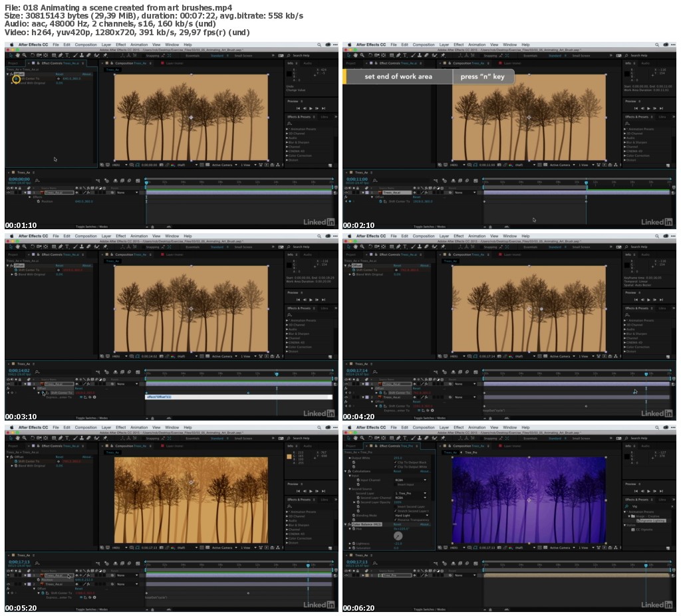Open Active Camera dropdown in 00:01:10 viewer

pyautogui.click(x=225, y=165)
